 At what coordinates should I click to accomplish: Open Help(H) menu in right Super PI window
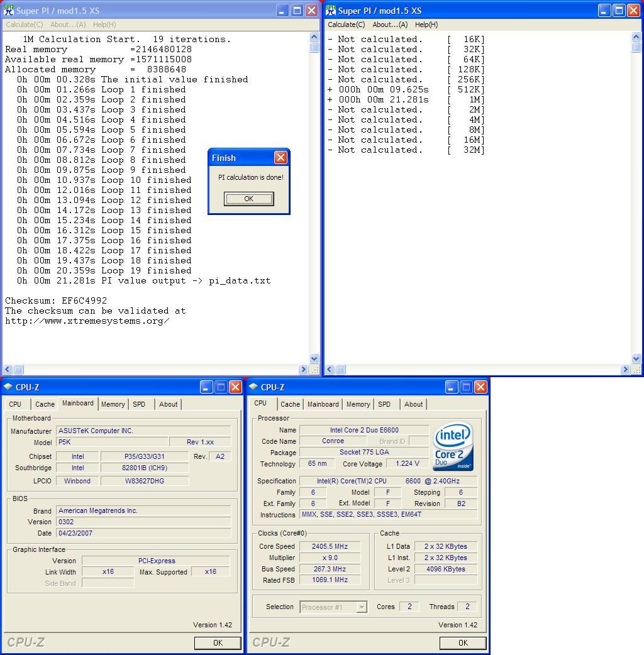click(x=426, y=25)
